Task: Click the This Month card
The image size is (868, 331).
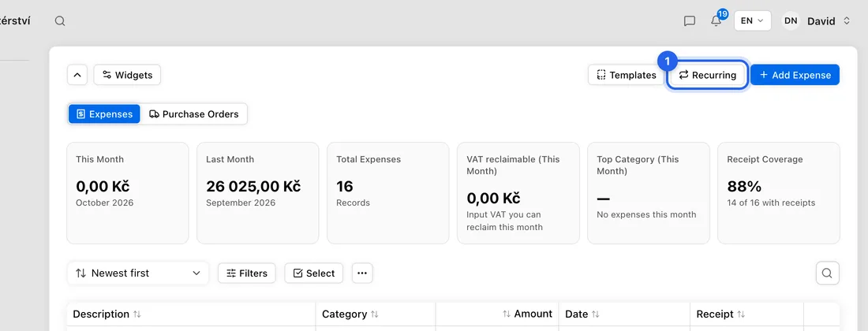Action: click(127, 193)
